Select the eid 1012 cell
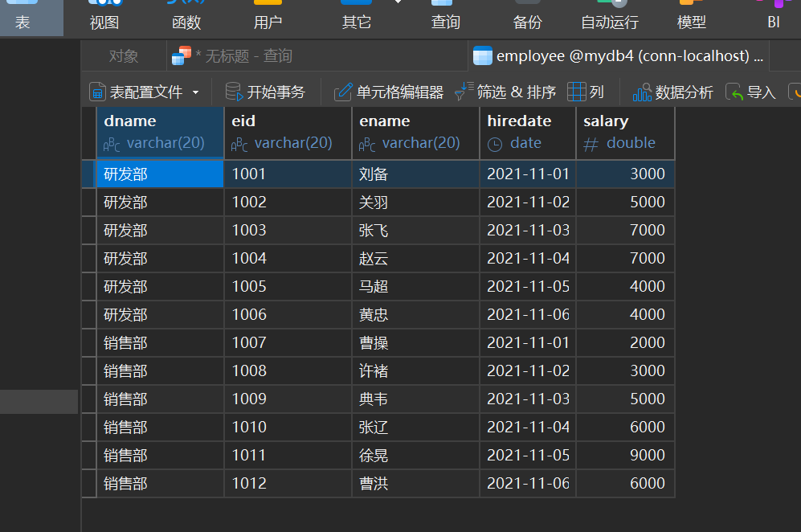801x532 pixels. click(288, 483)
